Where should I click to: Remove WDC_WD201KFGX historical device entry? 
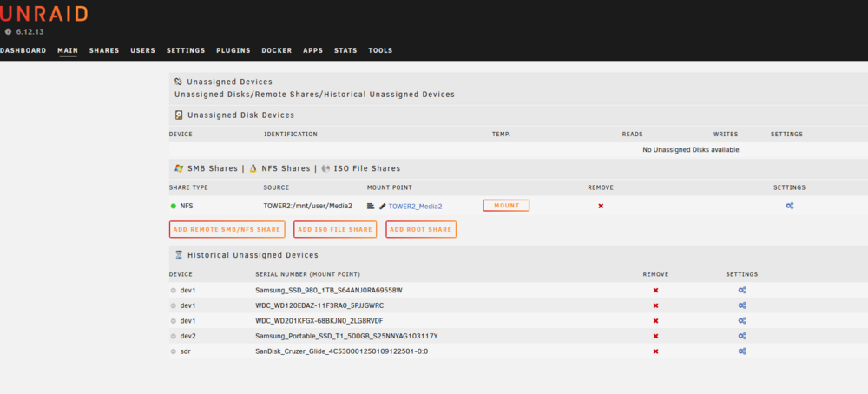[x=655, y=321]
